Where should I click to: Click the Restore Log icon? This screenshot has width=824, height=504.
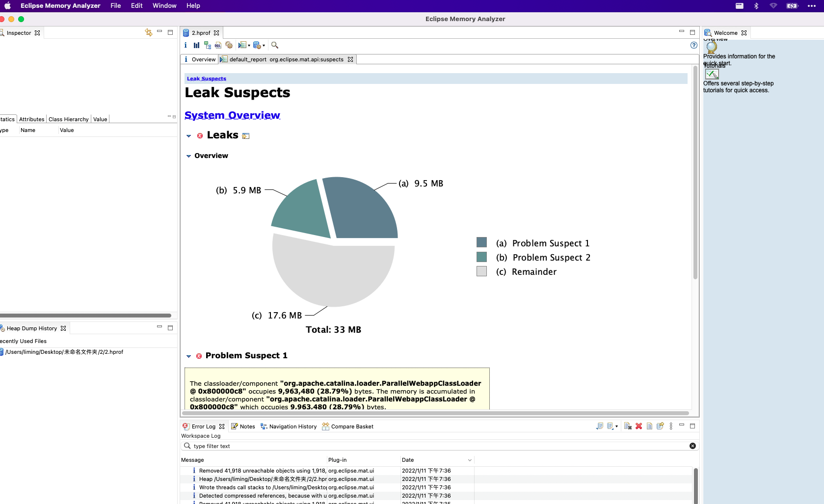coord(660,426)
